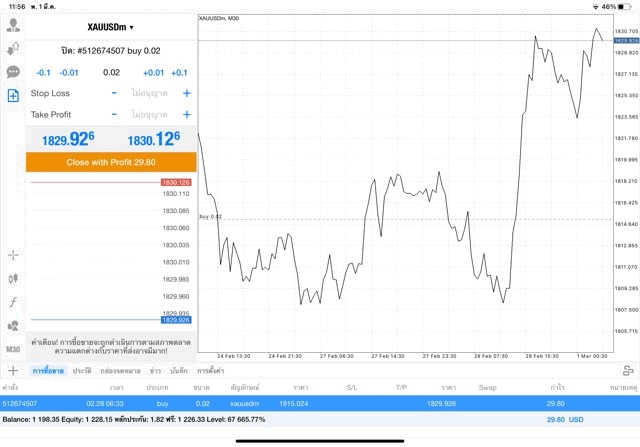The image size is (640, 447).
Task: Click the Wi-Fi status icon
Action: (x=596, y=7)
